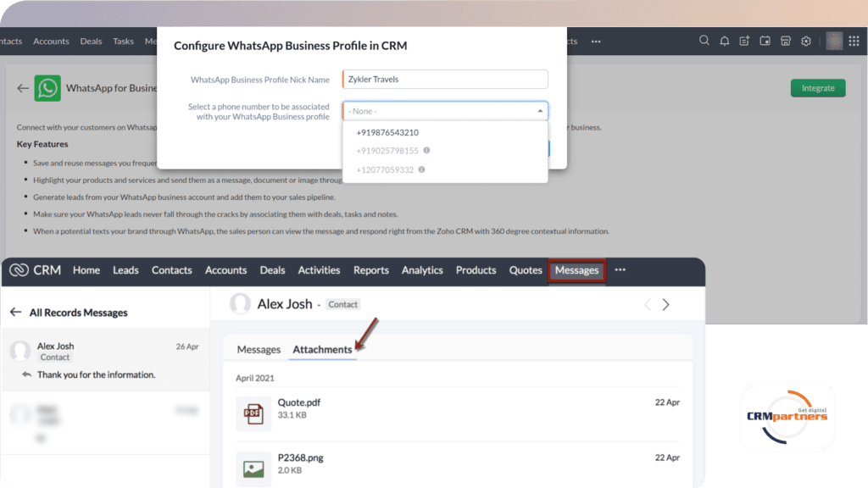Viewport: 868px width, 488px height.
Task: Click Alex Josh avatar in record header
Action: (240, 304)
